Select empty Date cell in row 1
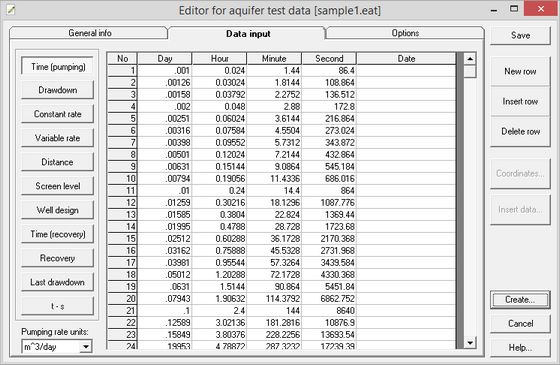Image resolution: width=560 pixels, height=365 pixels. pos(406,71)
